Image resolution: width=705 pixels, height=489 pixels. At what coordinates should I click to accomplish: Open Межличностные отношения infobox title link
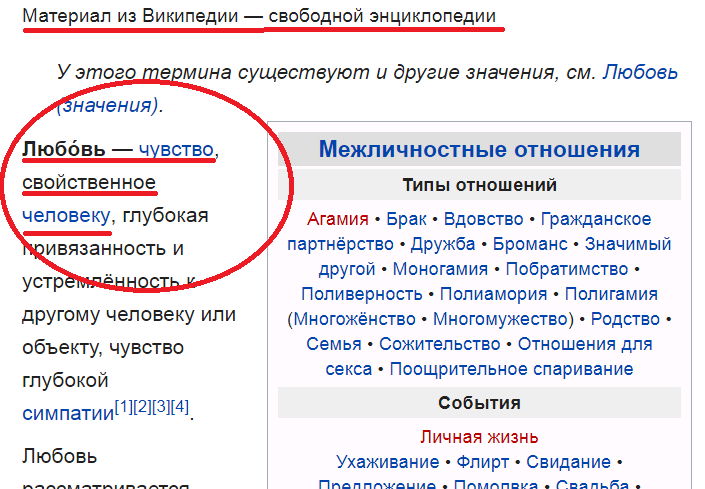479,149
